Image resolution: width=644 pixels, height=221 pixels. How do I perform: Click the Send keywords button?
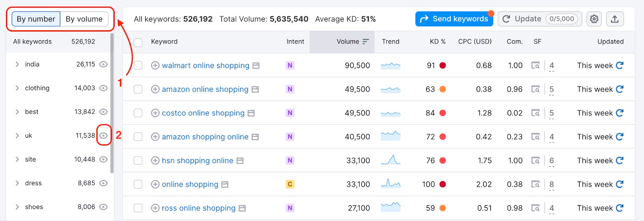(x=454, y=19)
